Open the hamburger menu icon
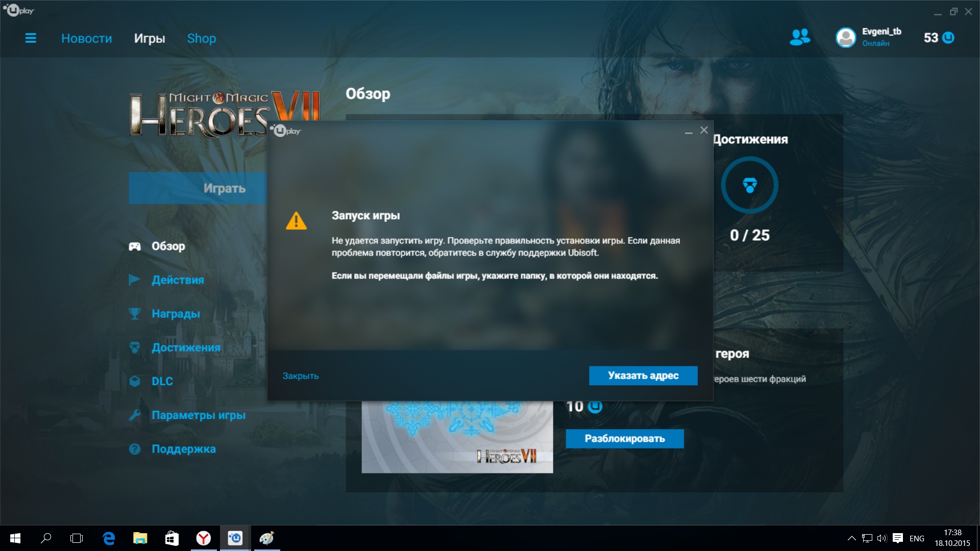This screenshot has height=551, width=980. [x=31, y=38]
